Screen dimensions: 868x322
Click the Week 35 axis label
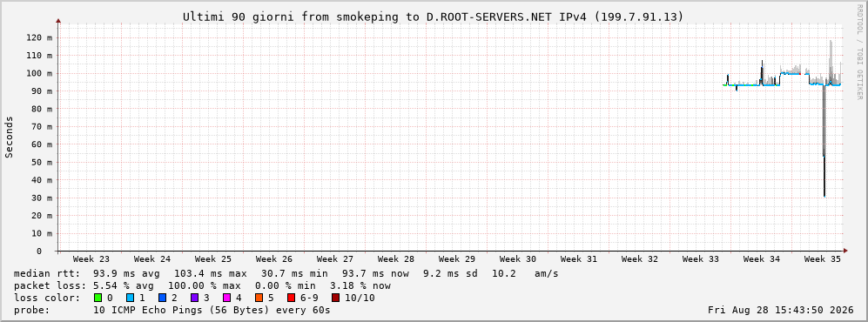(822, 259)
